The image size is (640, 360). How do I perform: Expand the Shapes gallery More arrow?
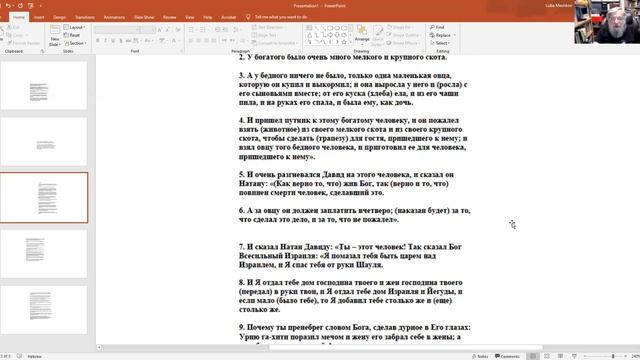[351, 42]
